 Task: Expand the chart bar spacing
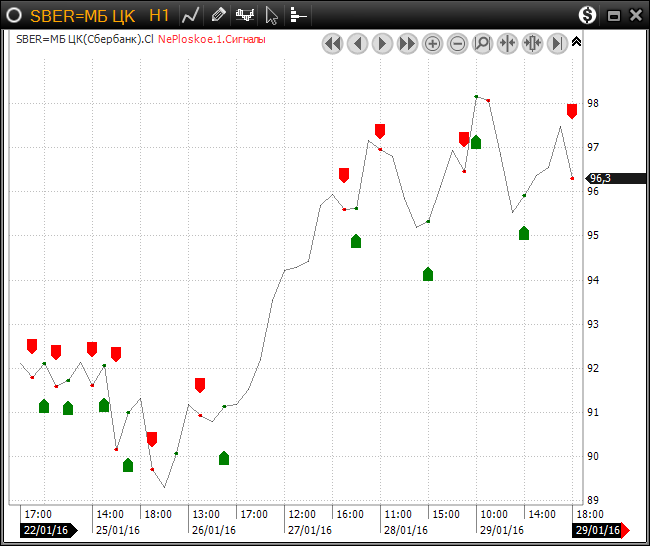click(x=533, y=43)
